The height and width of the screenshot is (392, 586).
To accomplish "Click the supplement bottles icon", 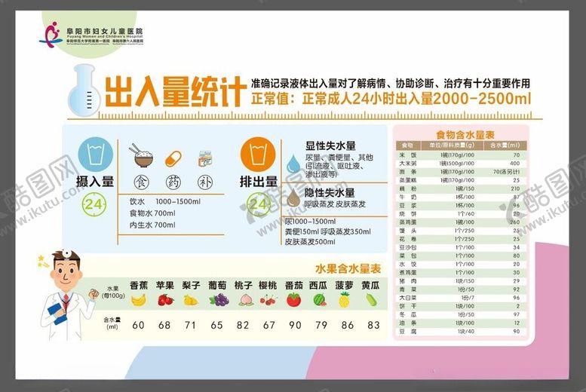I will click(x=205, y=158).
